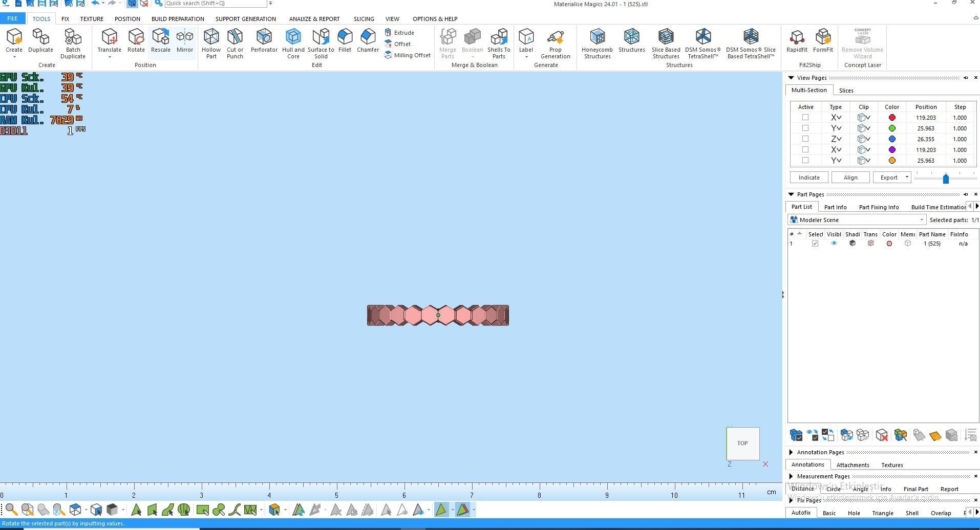Switch to BUILD PREPARATION ribbon tab
This screenshot has height=530, width=980.
[178, 19]
